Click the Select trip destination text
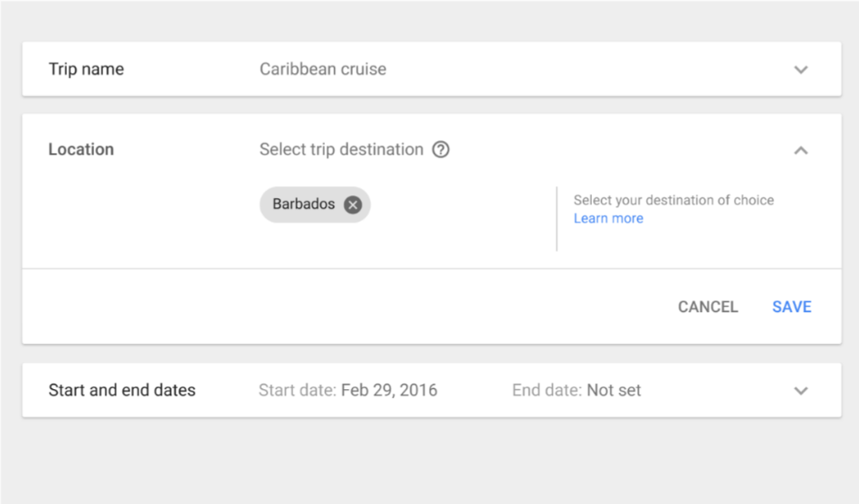This screenshot has width=859, height=504. tap(340, 149)
